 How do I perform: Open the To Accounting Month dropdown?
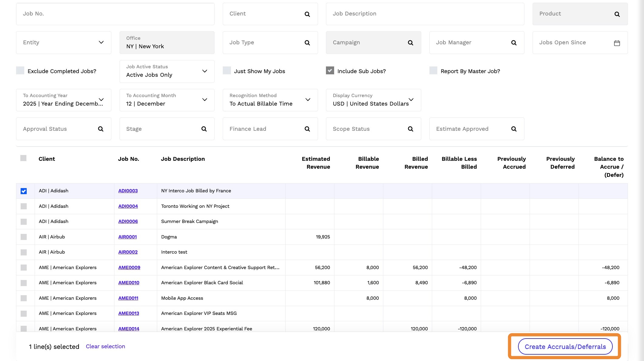[167, 100]
